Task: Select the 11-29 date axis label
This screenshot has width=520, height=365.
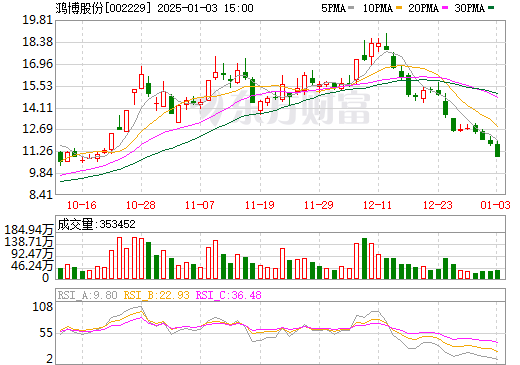Action: click(319, 205)
